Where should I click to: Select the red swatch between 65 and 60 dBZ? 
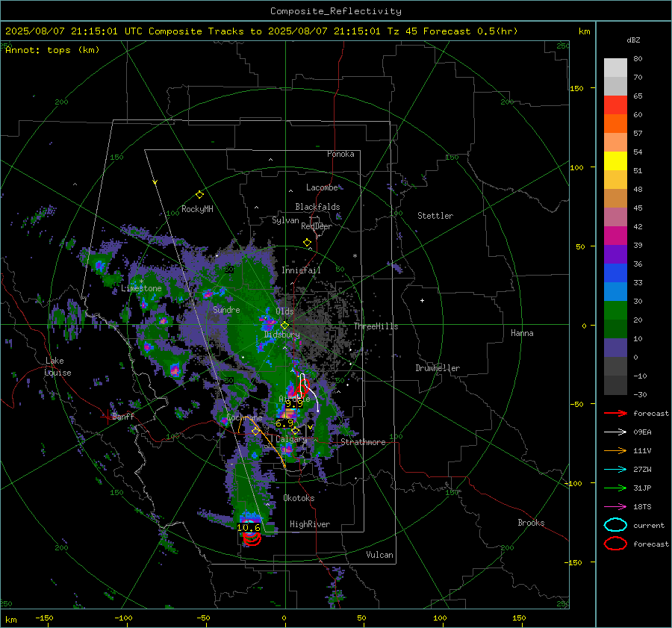615,105
